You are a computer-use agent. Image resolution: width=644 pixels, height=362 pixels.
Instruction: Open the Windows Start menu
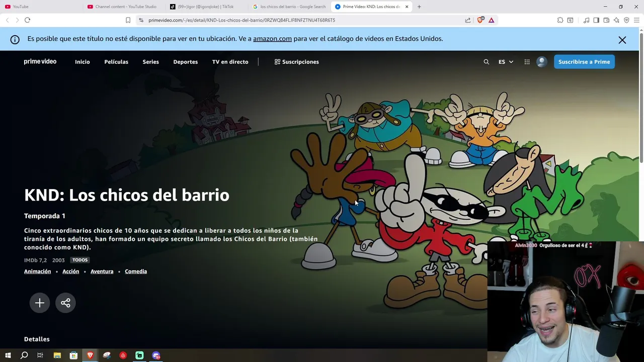(8, 355)
